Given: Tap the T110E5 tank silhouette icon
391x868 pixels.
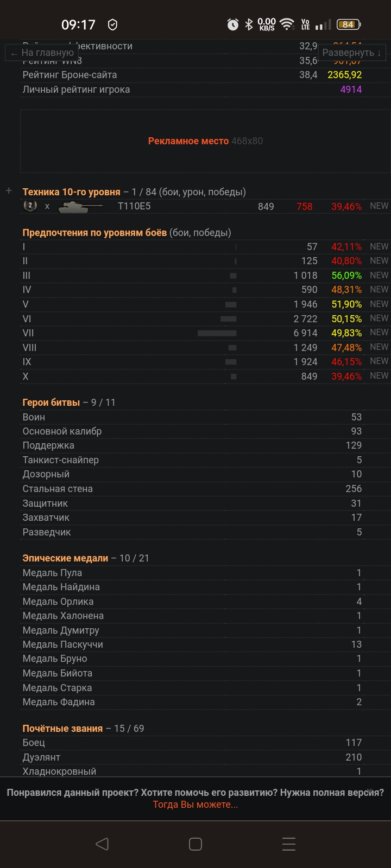Looking at the screenshot, I should click(80, 206).
